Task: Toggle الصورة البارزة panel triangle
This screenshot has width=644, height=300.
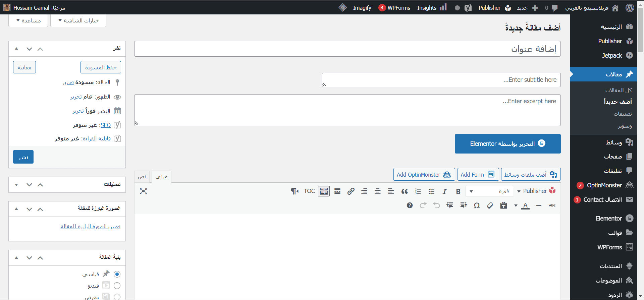Action: [16, 209]
